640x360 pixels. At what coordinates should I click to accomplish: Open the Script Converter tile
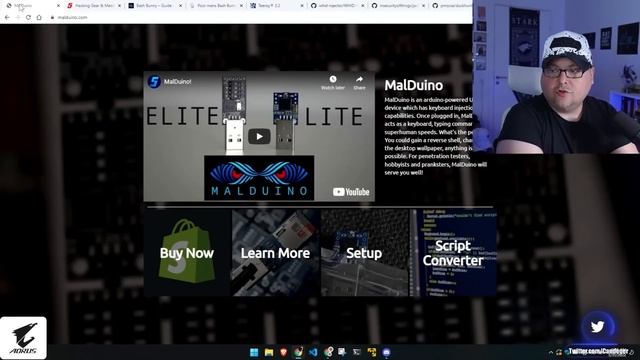click(453, 253)
